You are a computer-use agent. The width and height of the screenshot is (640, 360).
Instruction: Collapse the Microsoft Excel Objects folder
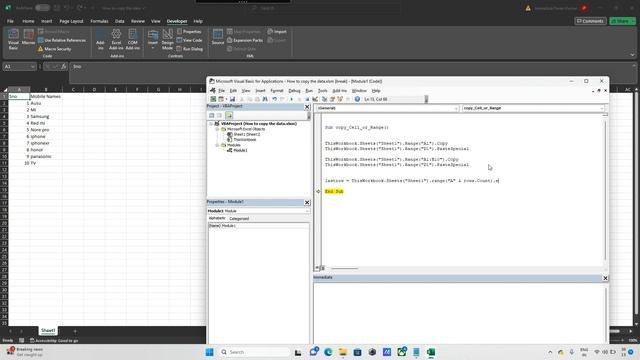point(217,129)
